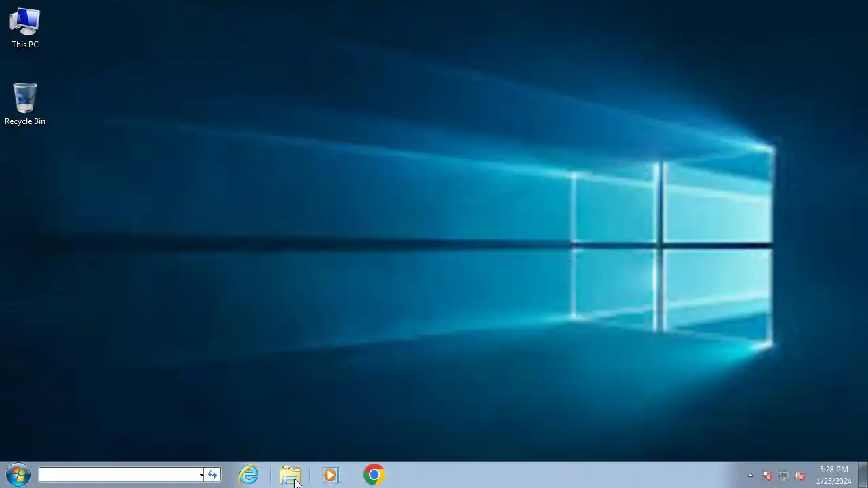Click the Recycle Bin label text
Screen dimensions: 868x488
pyautogui.click(x=25, y=121)
